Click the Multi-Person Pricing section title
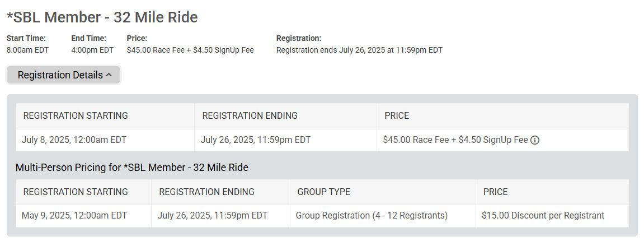 pos(132,168)
